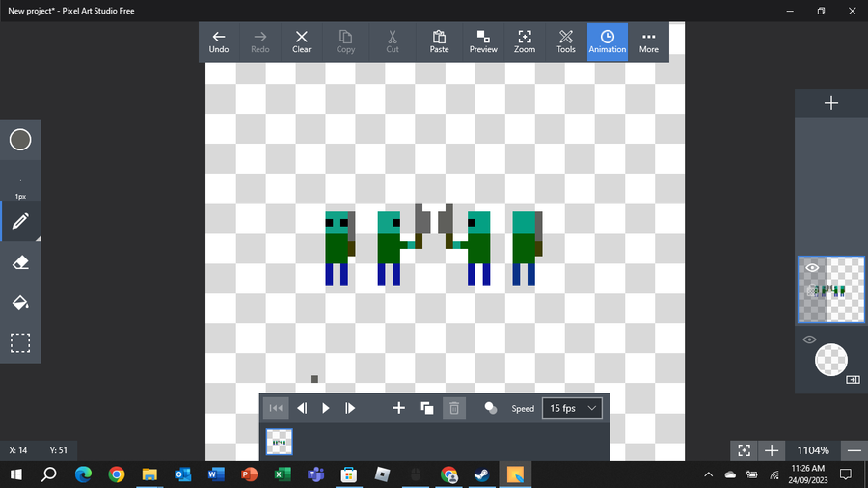Toggle the Animation panel
The image size is (868, 488).
(x=608, y=42)
